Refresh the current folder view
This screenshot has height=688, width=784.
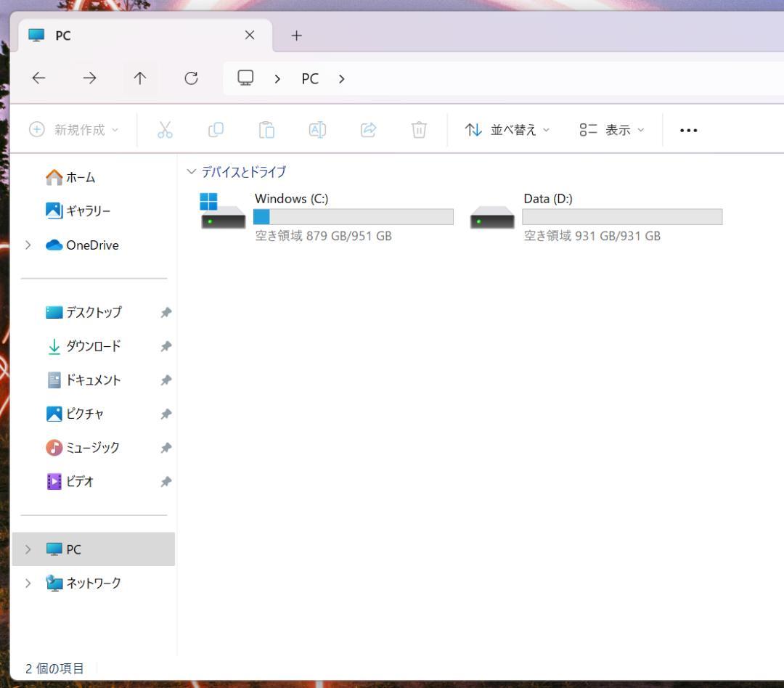tap(191, 78)
